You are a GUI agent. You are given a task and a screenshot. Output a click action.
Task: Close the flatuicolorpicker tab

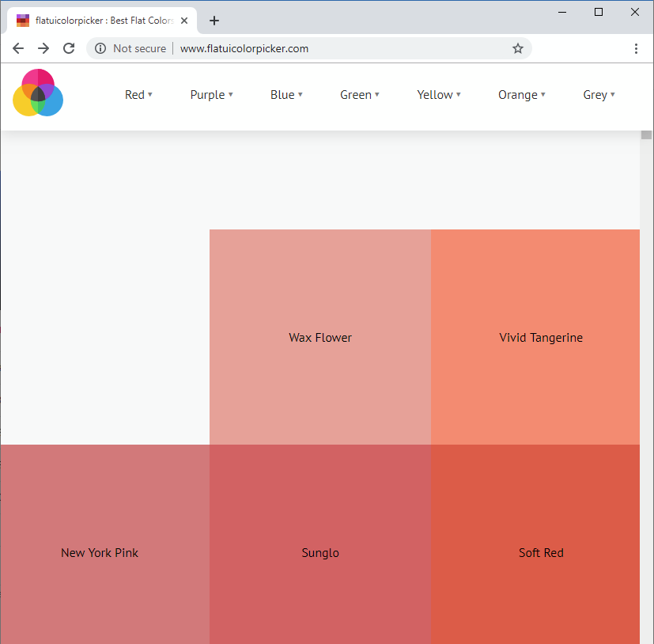point(184,21)
